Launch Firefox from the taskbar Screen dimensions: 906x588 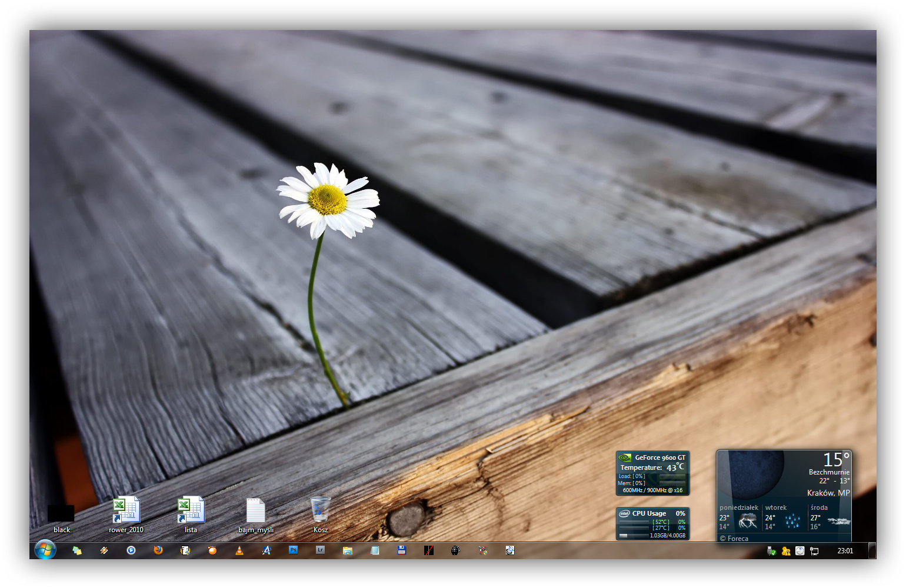(x=158, y=550)
